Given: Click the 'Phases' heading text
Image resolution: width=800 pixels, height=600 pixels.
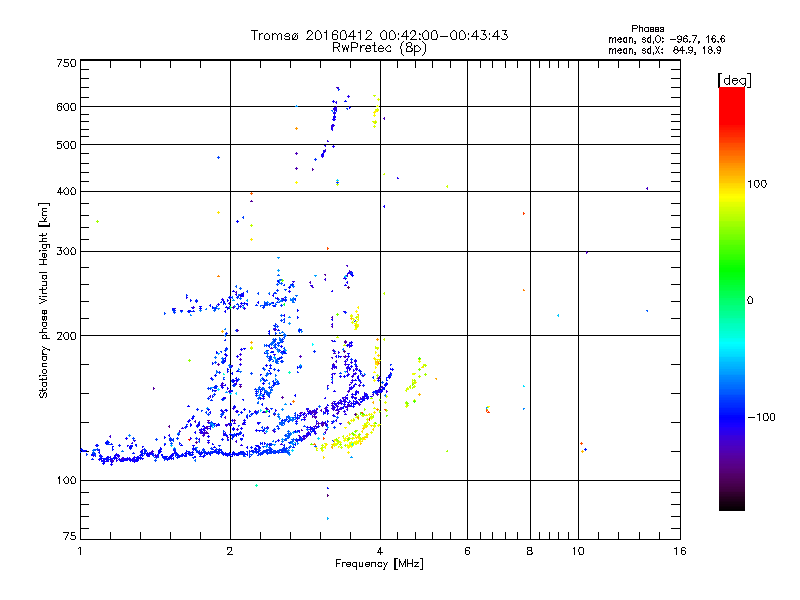Looking at the screenshot, I should (647, 29).
